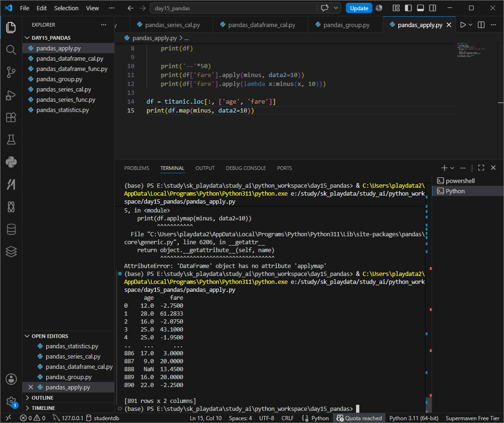Toggle the bottom panel visibility
Viewport: 504px width, 423px height.
coord(420,8)
